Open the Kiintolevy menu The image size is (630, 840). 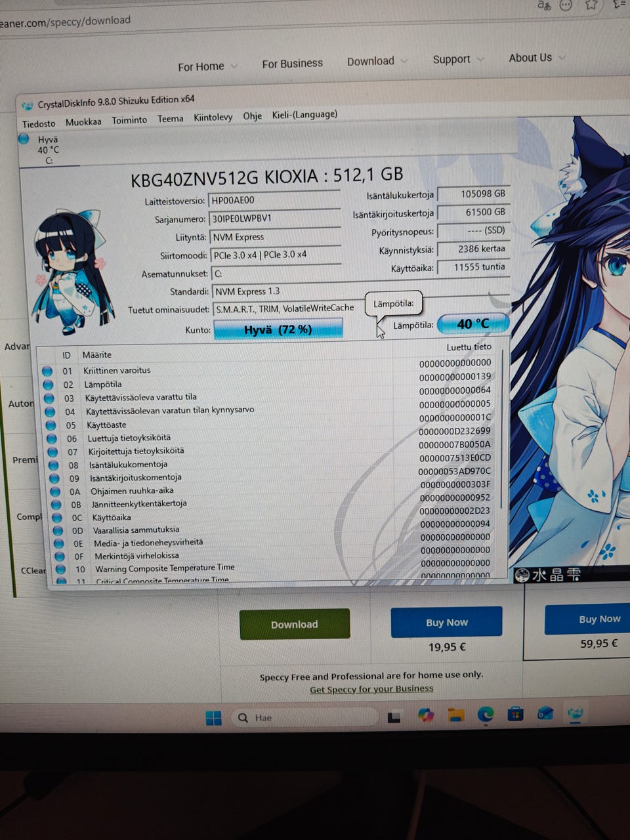click(213, 117)
